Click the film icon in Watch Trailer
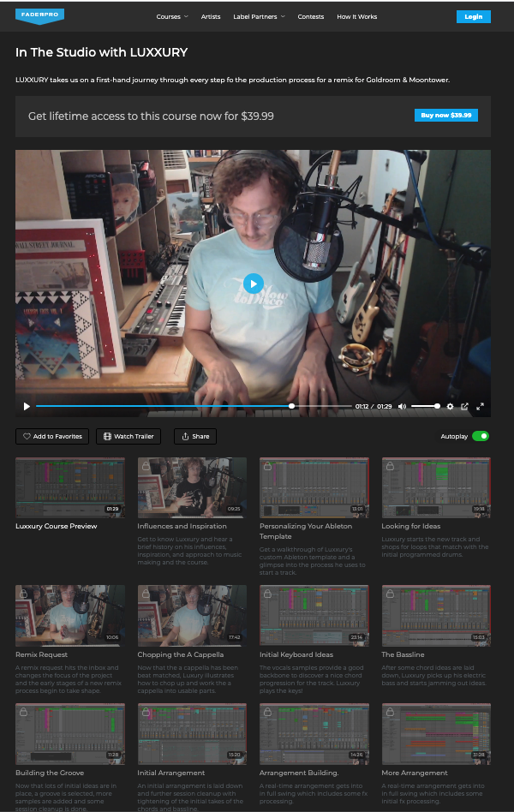Image resolution: width=514 pixels, height=812 pixels. [107, 437]
